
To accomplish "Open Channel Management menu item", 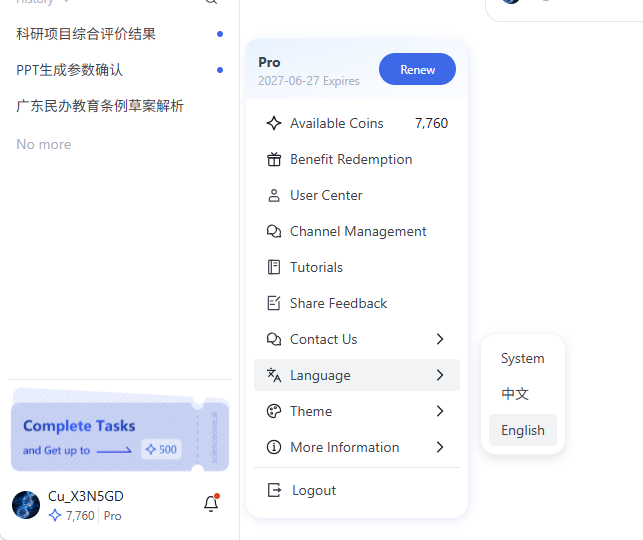I will click(x=357, y=231).
